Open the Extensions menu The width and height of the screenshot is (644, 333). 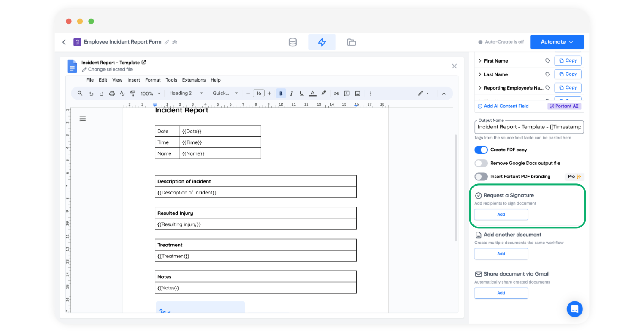click(194, 80)
